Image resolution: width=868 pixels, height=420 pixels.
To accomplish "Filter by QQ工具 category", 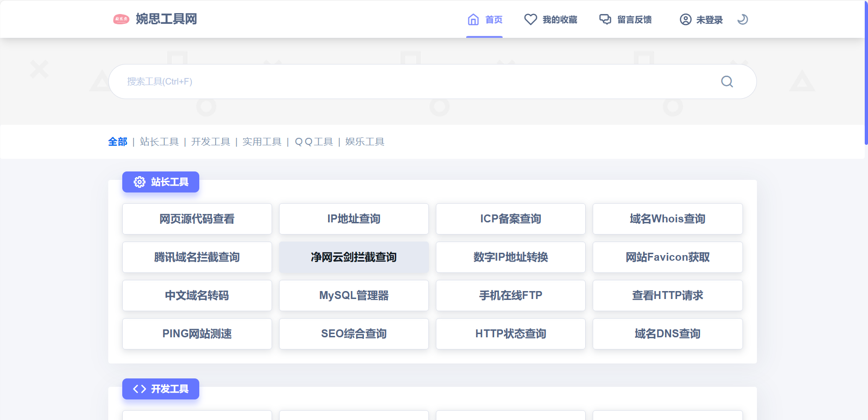I will click(314, 142).
